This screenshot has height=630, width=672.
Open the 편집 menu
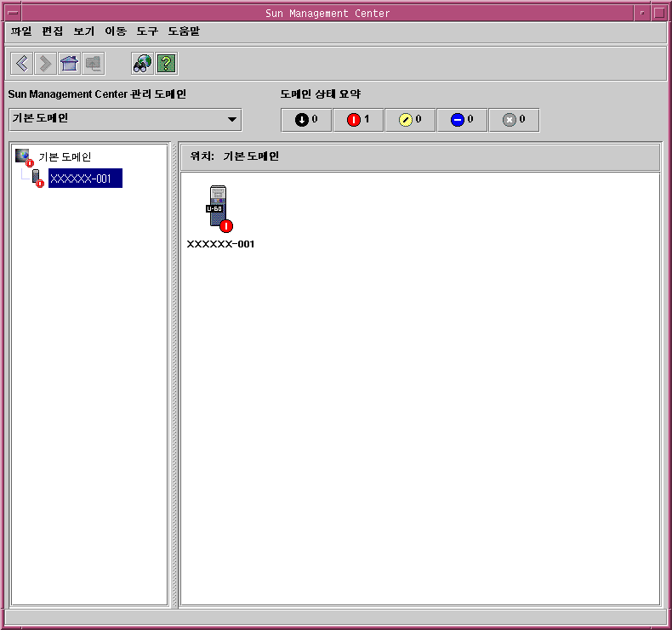52,31
